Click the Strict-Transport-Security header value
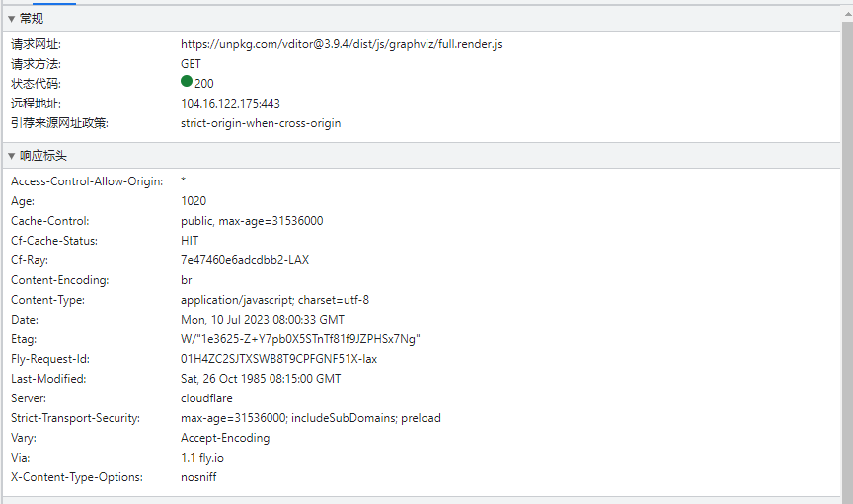853x504 pixels. point(310,418)
